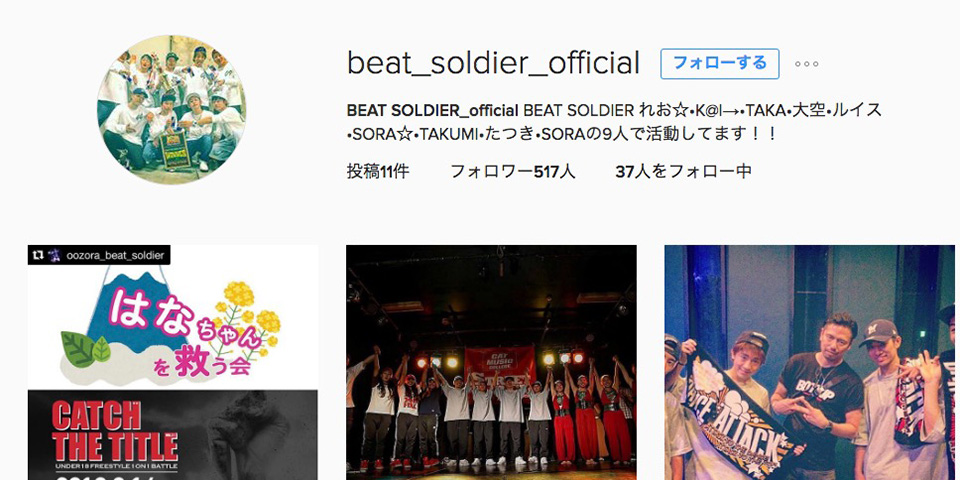Image resolution: width=960 pixels, height=480 pixels.
Task: Click the oozora_beat_soldier repost label
Action: [115, 255]
